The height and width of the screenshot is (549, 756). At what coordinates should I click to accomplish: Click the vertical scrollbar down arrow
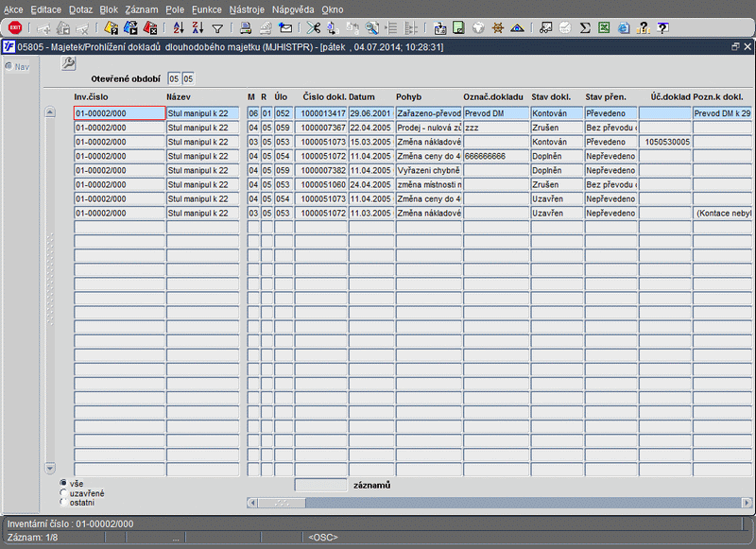50,468
